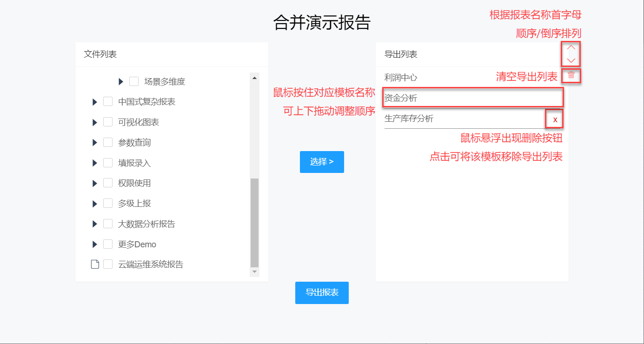This screenshot has height=344, width=644.
Task: Sort export list in ascending order
Action: [x=571, y=47]
